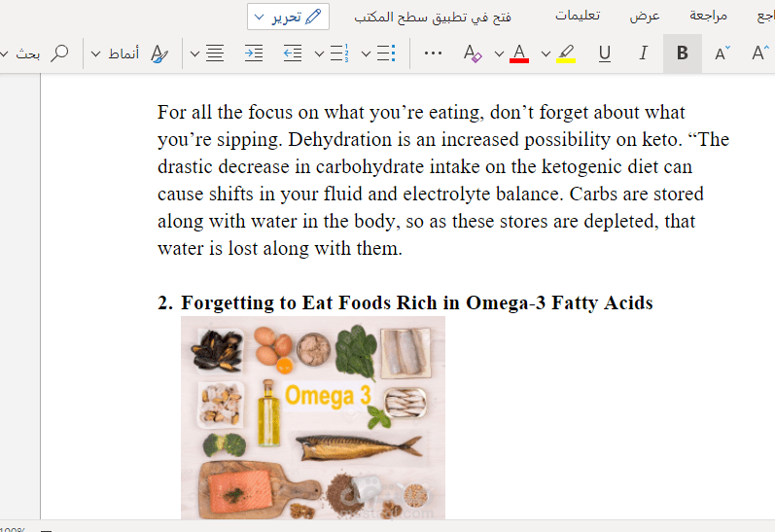The width and height of the screenshot is (775, 532).
Task: Apply red font color
Action: [519, 53]
